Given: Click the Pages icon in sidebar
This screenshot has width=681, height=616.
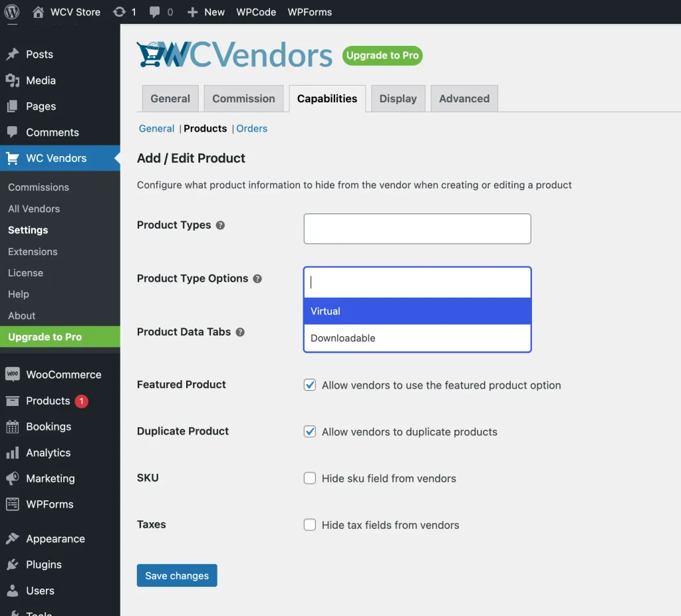Looking at the screenshot, I should pyautogui.click(x=13, y=106).
